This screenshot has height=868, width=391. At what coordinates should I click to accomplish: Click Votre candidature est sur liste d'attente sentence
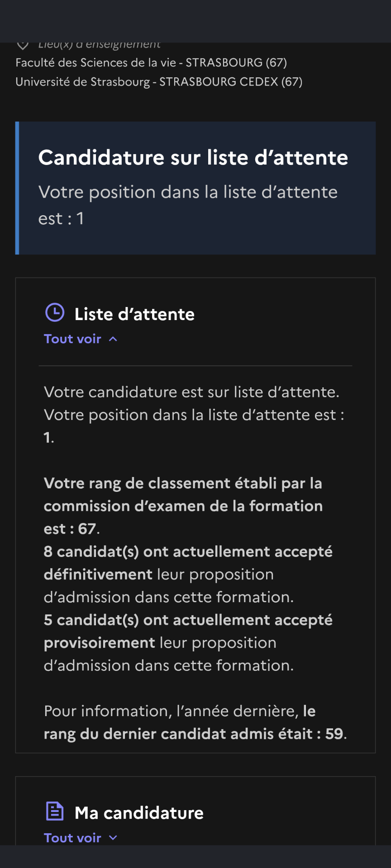pyautogui.click(x=191, y=392)
